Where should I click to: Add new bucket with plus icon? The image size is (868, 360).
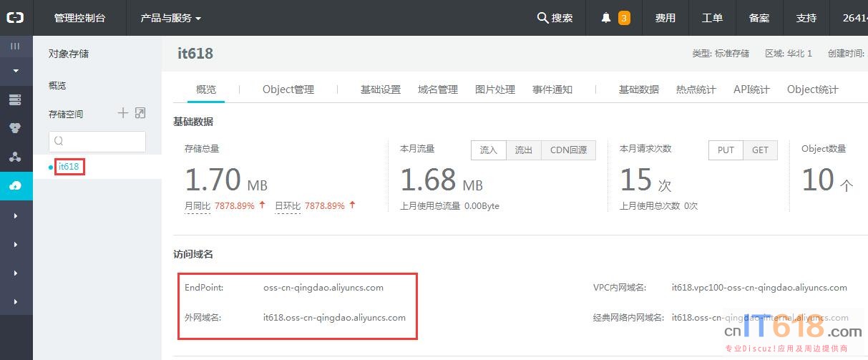pos(123,113)
